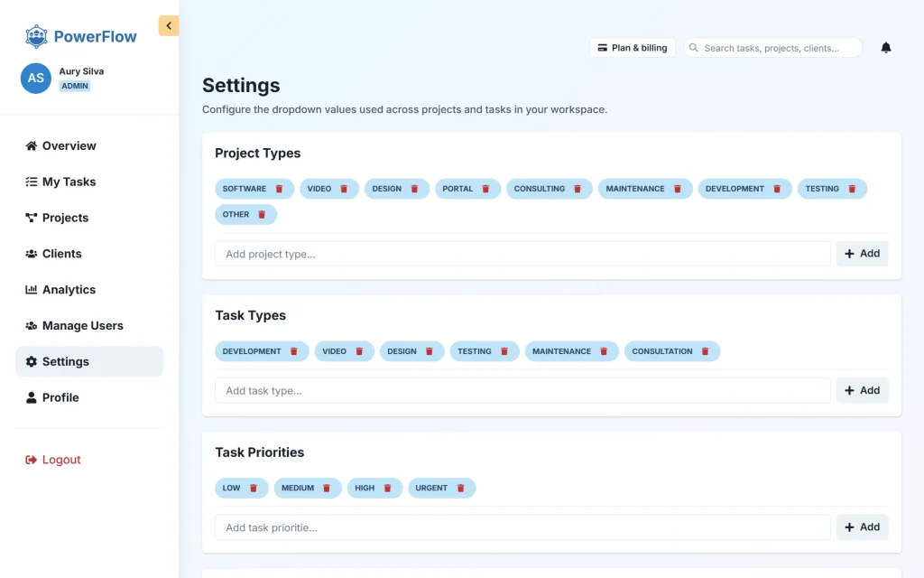Screen dimensions: 924x578
Task: Trash the HIGH task priority
Action: pos(388,489)
